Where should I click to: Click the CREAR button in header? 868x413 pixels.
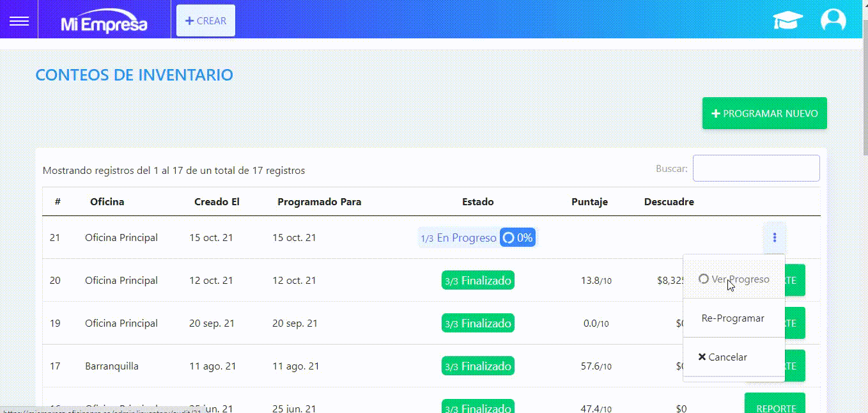(x=206, y=21)
